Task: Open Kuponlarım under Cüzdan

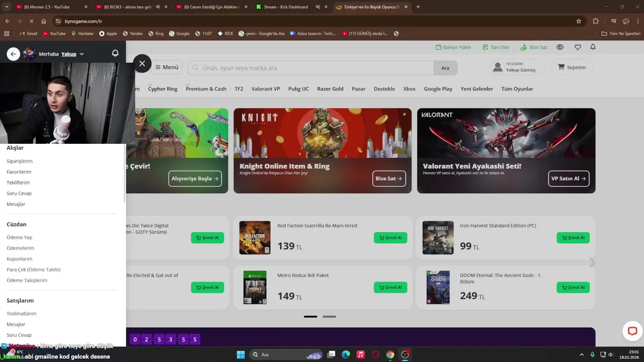Action: (20, 259)
